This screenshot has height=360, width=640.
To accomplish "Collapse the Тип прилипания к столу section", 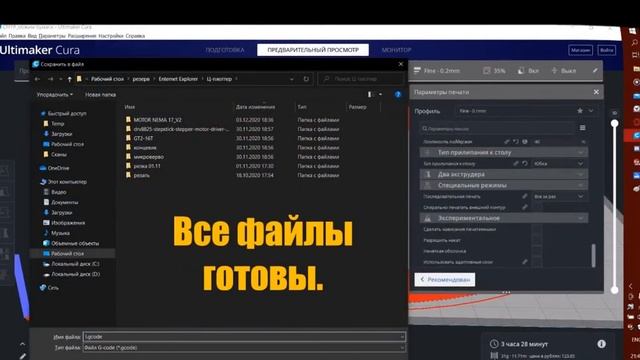I will 504,152.
